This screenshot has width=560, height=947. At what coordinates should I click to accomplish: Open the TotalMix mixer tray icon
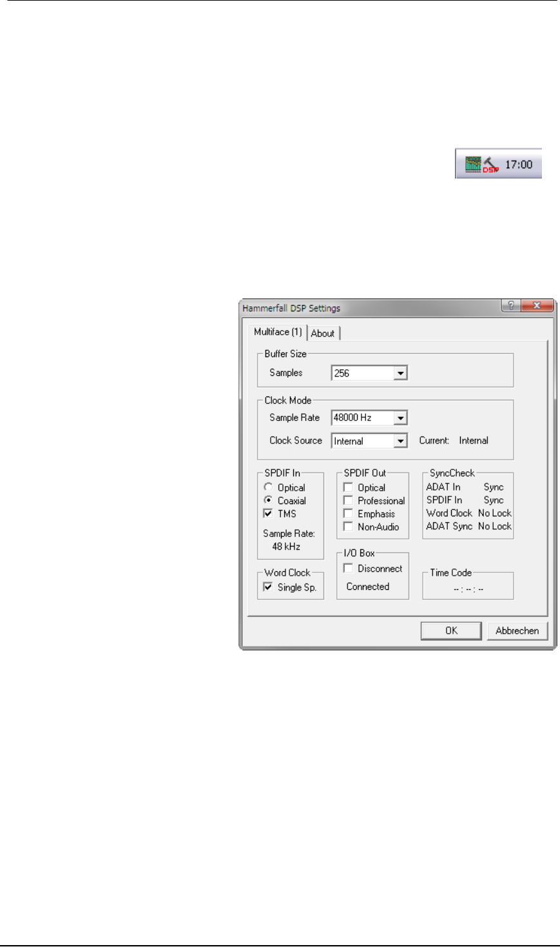coord(472,164)
